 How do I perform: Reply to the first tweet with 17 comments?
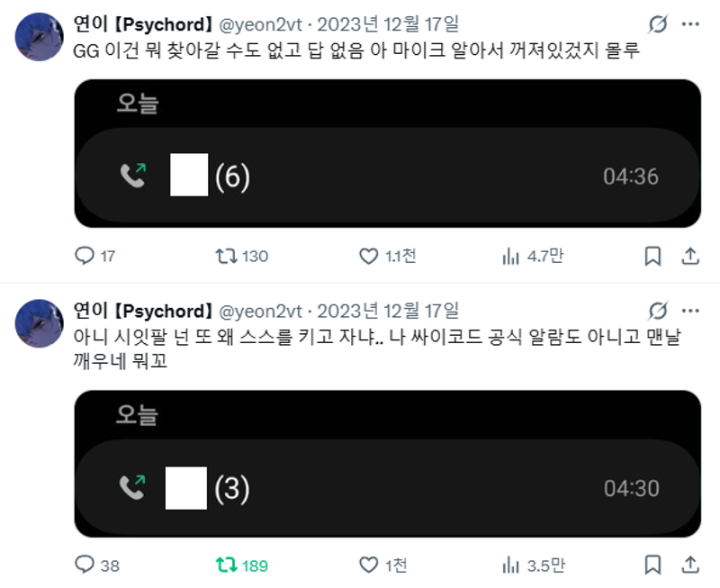(x=95, y=256)
